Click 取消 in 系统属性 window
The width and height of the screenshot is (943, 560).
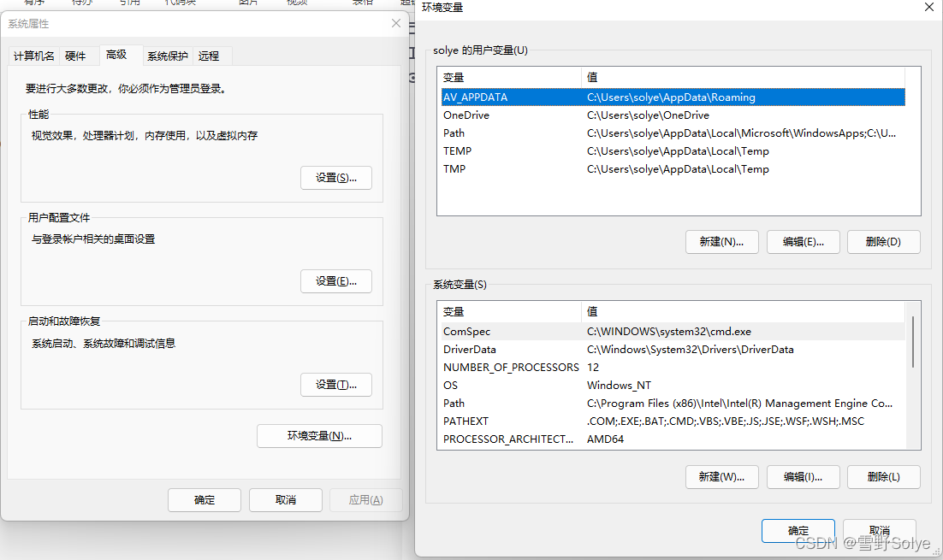click(x=286, y=500)
